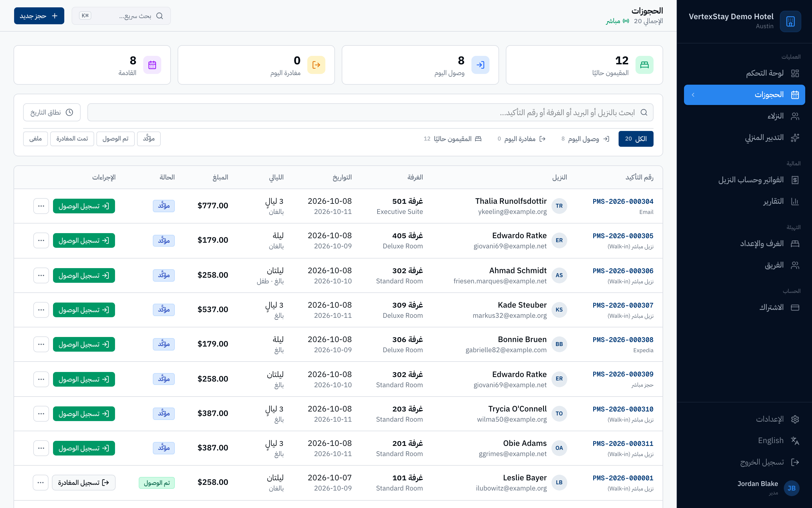Image resolution: width=812 pixels, height=508 pixels.
Task: Toggle the تم الوصول status filter chip
Action: [115, 139]
